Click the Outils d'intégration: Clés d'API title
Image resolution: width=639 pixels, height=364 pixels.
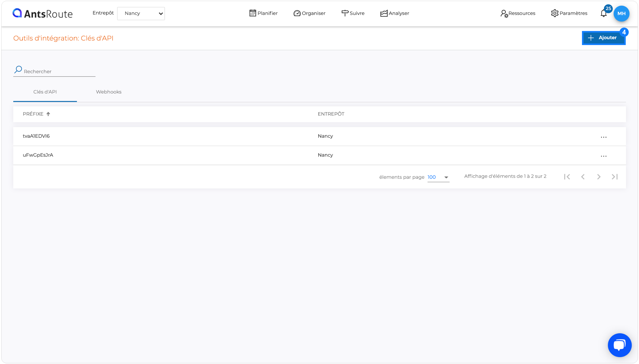[x=63, y=38]
